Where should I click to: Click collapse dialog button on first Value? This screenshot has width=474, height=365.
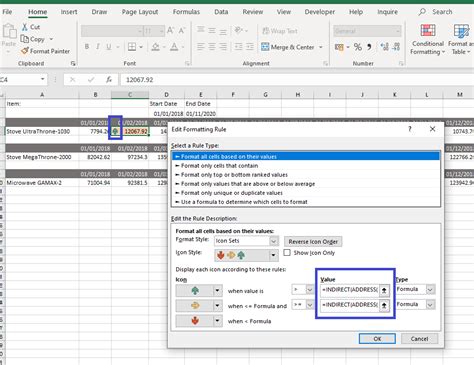[384, 290]
